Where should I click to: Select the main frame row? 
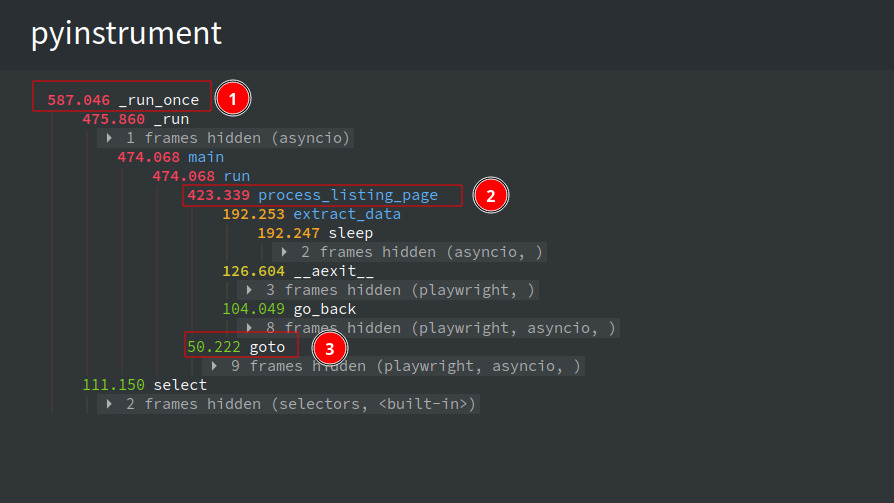(x=170, y=157)
